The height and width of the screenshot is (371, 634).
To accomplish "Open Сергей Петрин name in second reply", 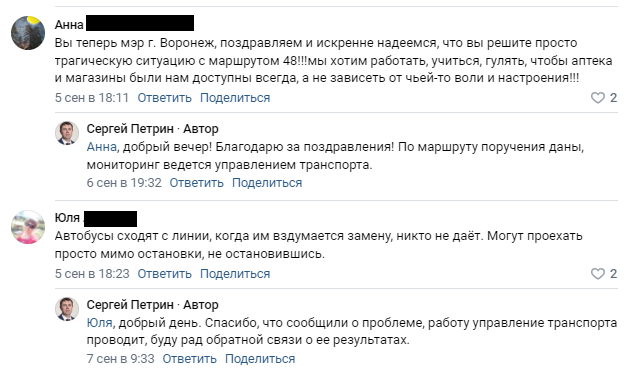I will coord(130,305).
